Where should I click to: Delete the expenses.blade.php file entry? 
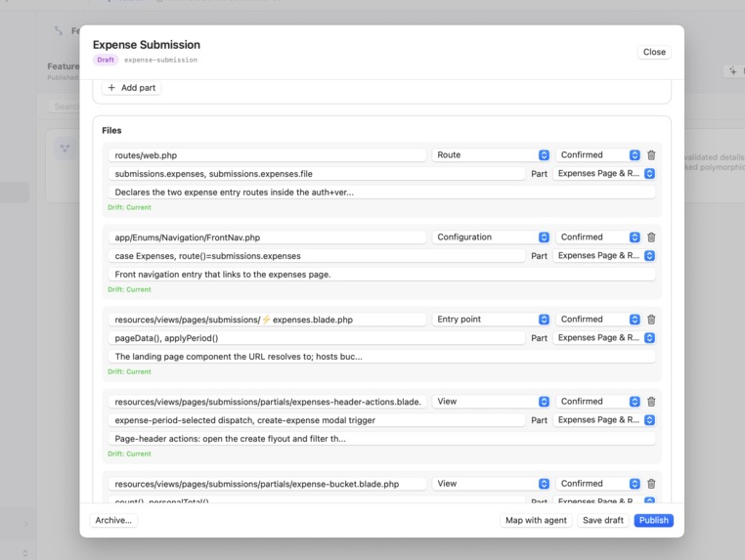tap(651, 320)
